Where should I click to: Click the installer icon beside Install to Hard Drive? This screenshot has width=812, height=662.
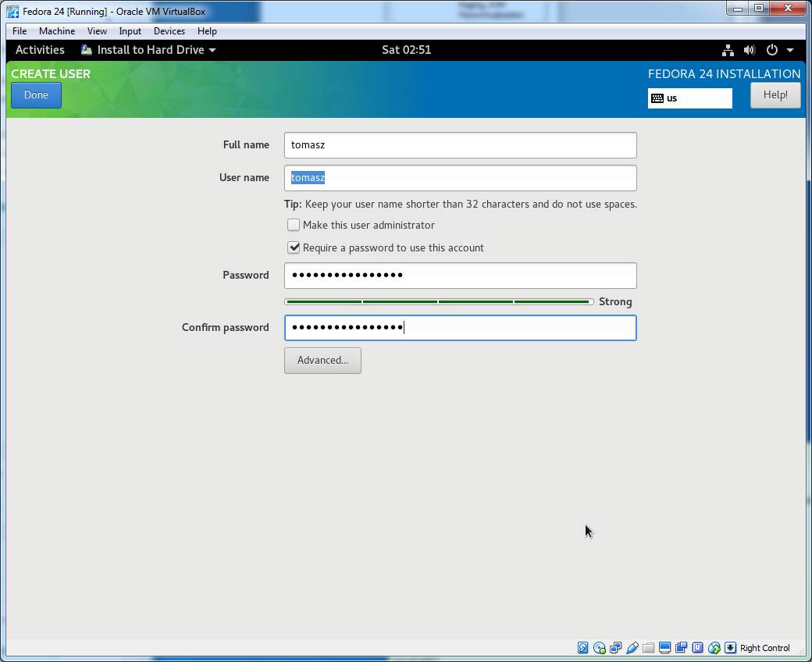[x=87, y=50]
